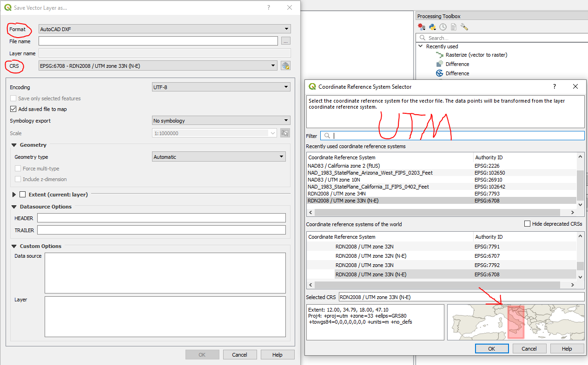Open the Results Viewer document icon
This screenshot has height=365, width=588.
(453, 27)
